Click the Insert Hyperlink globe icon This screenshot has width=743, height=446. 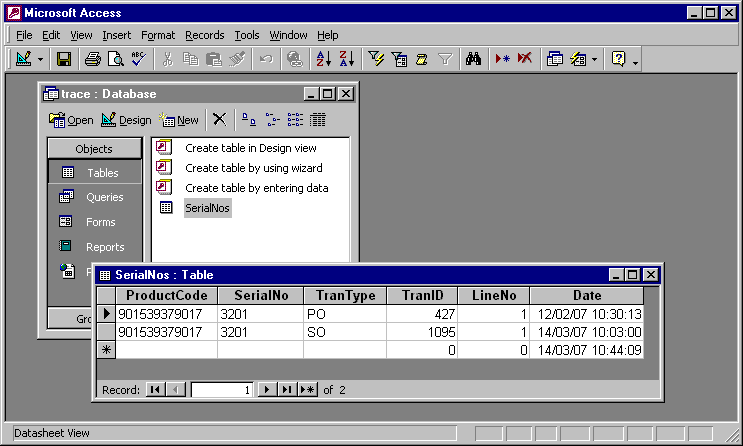tap(295, 59)
